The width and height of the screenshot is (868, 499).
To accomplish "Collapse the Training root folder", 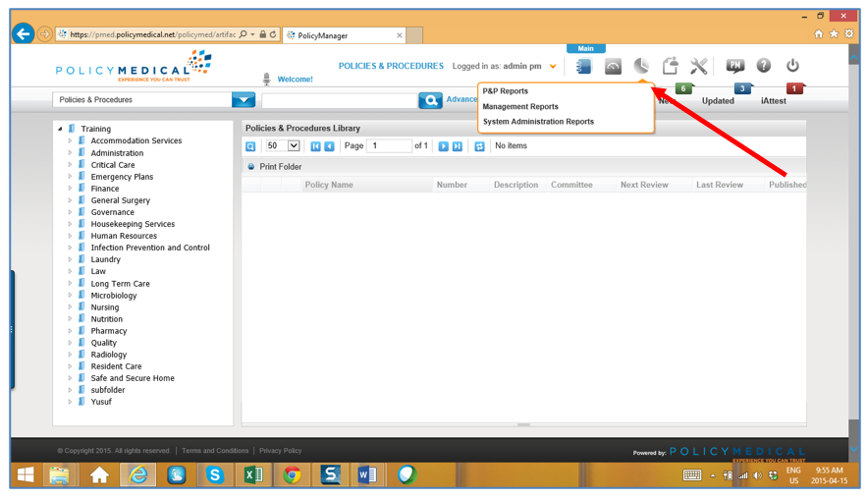I will pyautogui.click(x=60, y=129).
